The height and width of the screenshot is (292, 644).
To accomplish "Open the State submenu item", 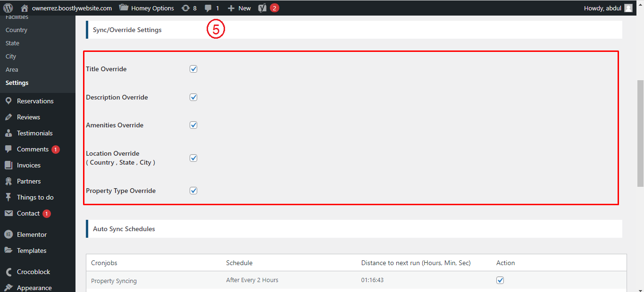I will coord(12,43).
